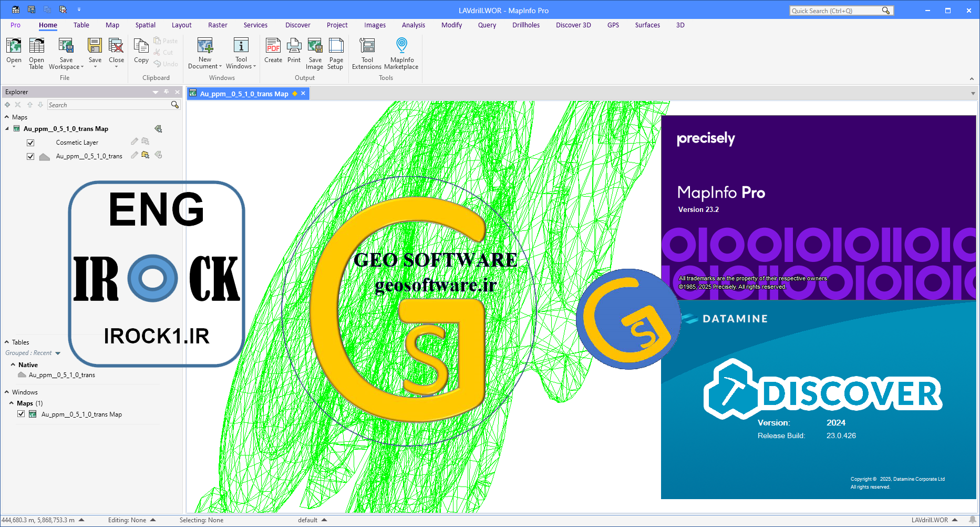Click the magnifier icon in Explorer search box
The width and height of the screenshot is (980, 527).
point(175,105)
